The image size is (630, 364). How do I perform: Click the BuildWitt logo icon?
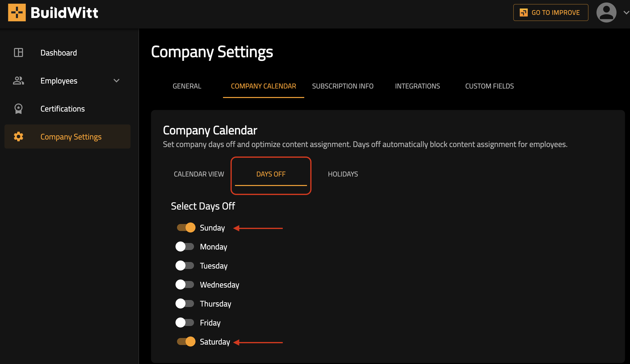pos(17,12)
